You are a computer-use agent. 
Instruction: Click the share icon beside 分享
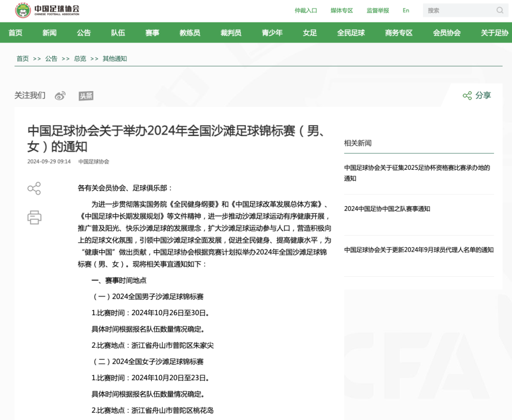(467, 95)
